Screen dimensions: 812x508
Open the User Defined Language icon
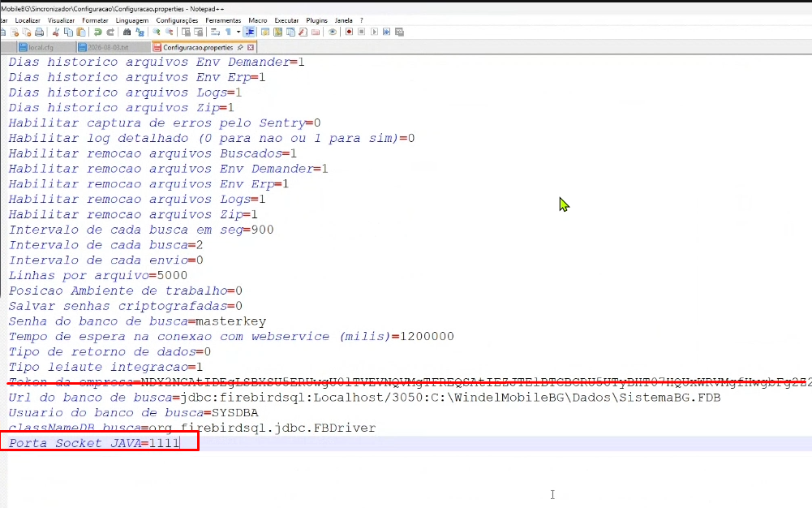coord(265,32)
